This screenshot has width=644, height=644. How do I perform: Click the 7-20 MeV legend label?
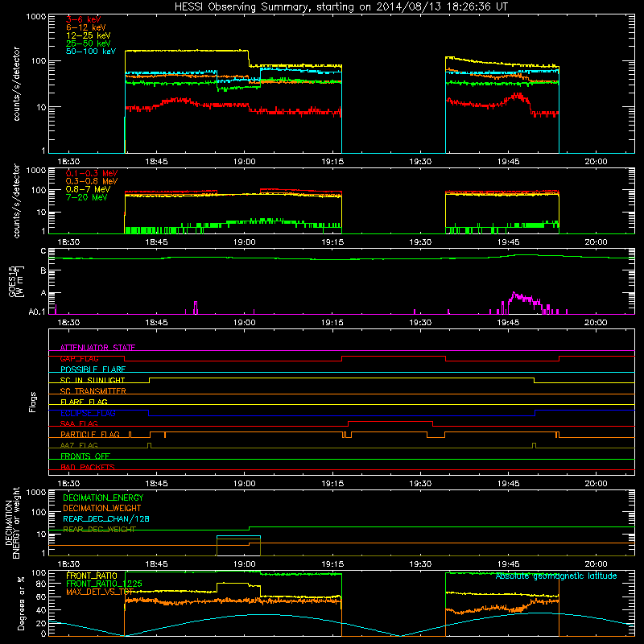click(87, 197)
